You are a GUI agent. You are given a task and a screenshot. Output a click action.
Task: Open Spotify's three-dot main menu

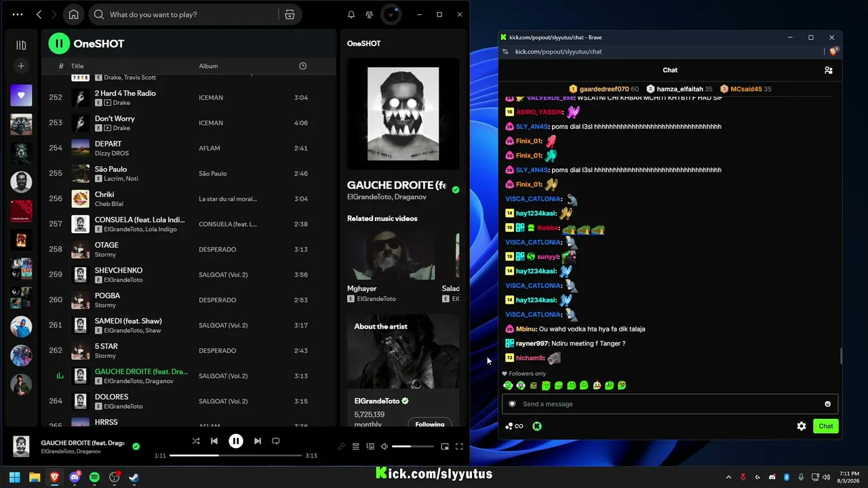click(18, 14)
